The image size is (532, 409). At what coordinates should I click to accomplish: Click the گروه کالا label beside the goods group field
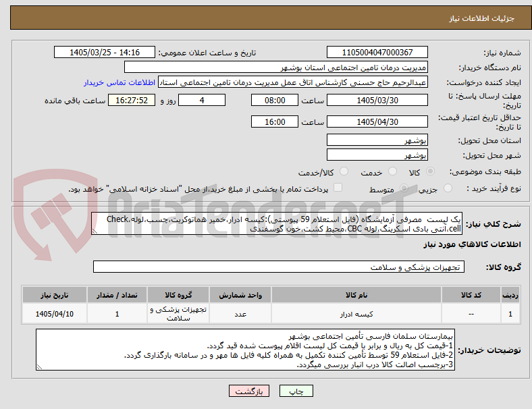504,267
